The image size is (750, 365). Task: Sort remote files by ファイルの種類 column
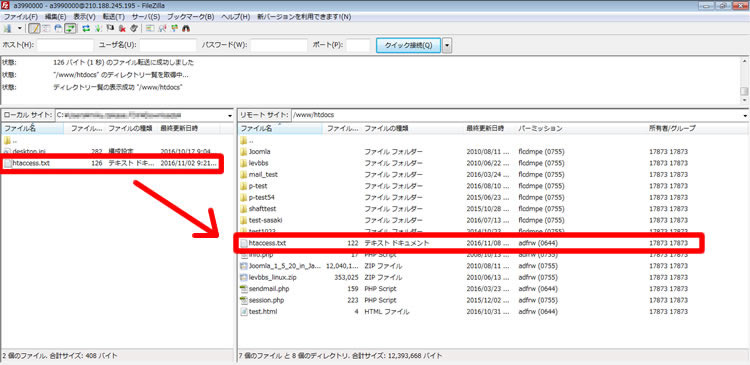tap(413, 128)
